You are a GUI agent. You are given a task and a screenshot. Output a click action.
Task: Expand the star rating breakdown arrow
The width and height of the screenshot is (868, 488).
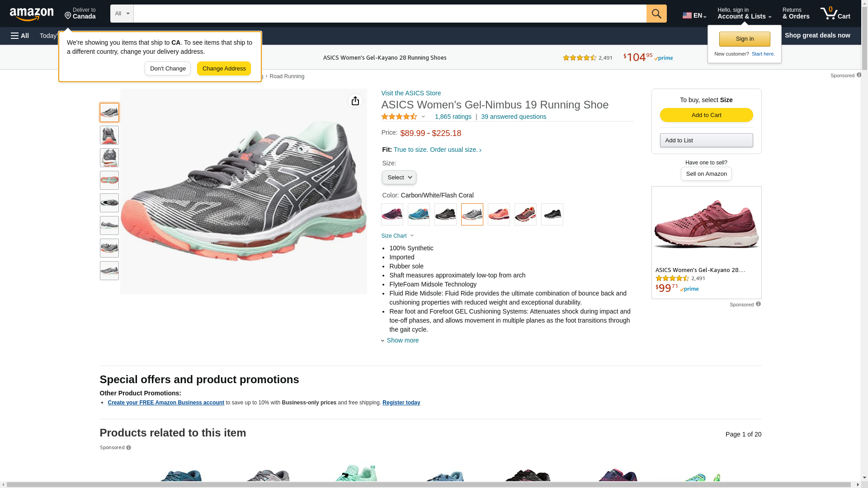424,117
